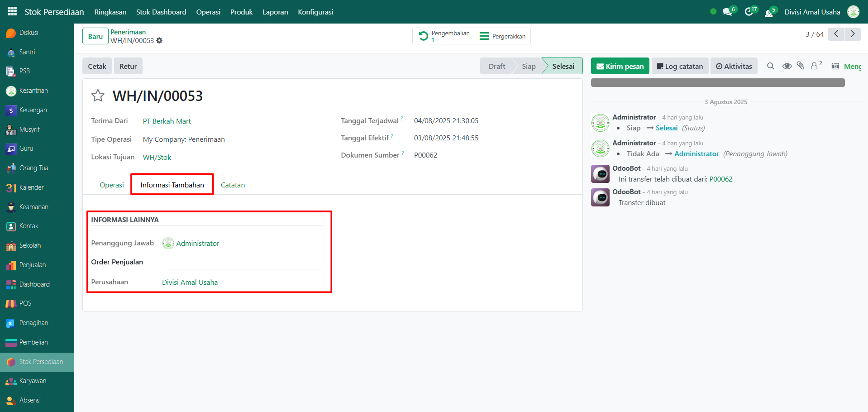Expand the Laporan menu
The height and width of the screenshot is (412, 868).
275,12
